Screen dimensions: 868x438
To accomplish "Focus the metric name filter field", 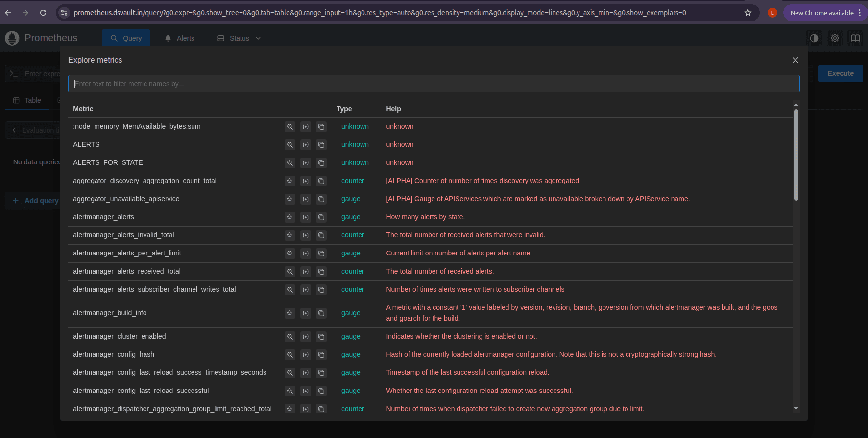I will click(x=434, y=84).
